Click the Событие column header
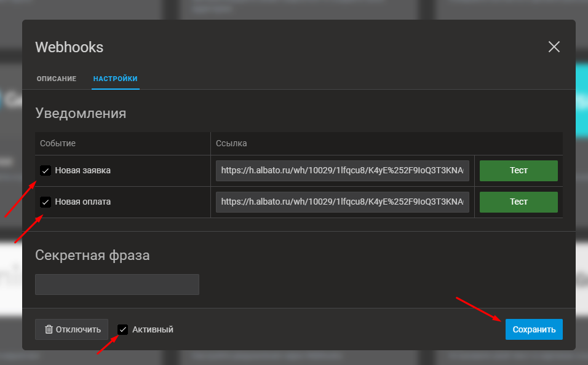 point(58,143)
